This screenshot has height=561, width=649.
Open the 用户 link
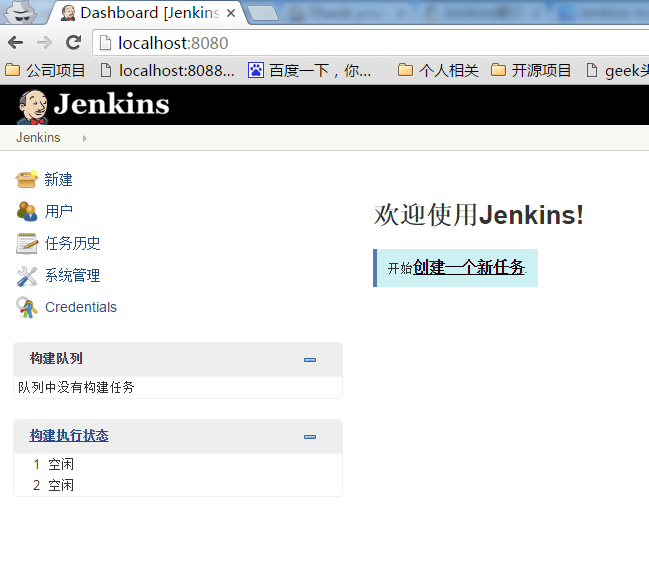[x=58, y=212]
